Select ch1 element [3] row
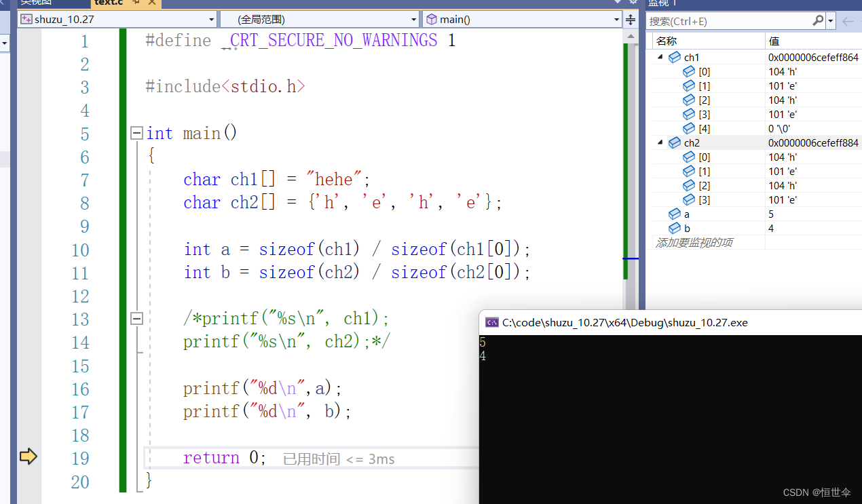The width and height of the screenshot is (862, 504). (x=757, y=115)
